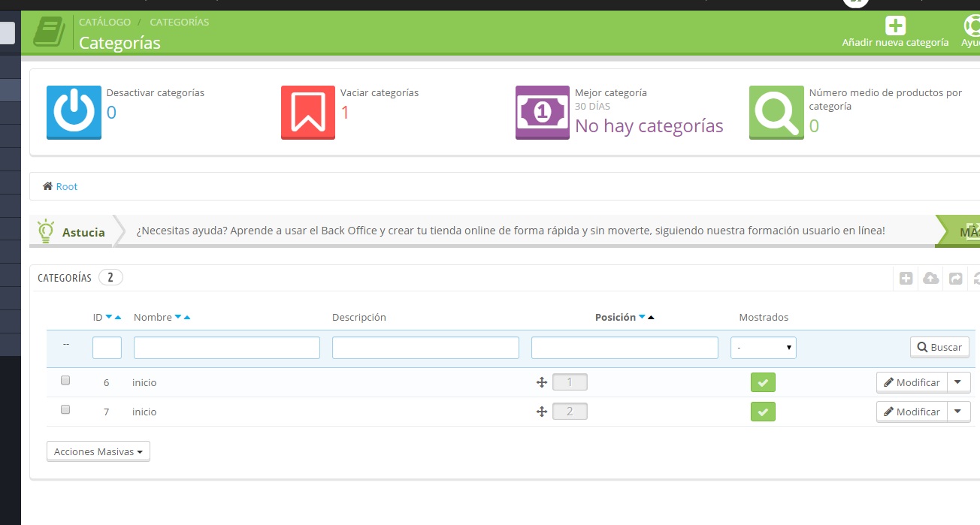This screenshot has height=525, width=980.
Task: Sort ID column ascending
Action: pyautogui.click(x=118, y=317)
